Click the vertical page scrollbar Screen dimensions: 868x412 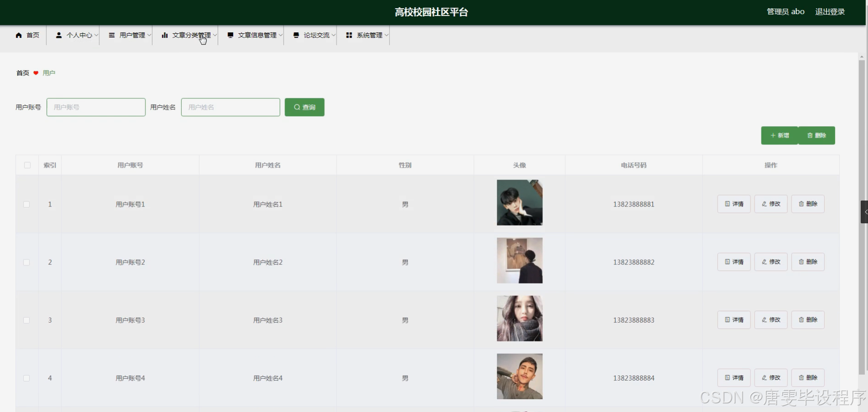[x=862, y=217]
